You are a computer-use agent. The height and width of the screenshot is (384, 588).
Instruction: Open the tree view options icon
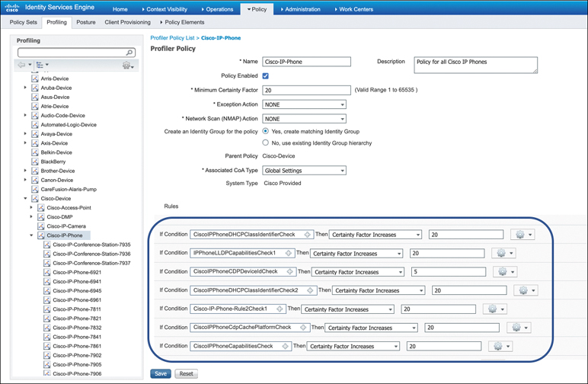[40, 66]
